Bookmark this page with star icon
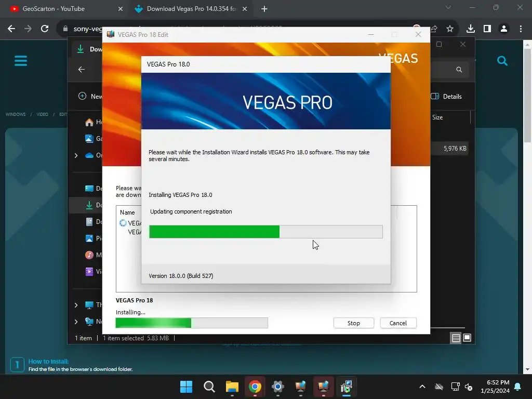The width and height of the screenshot is (532, 399). click(450, 29)
